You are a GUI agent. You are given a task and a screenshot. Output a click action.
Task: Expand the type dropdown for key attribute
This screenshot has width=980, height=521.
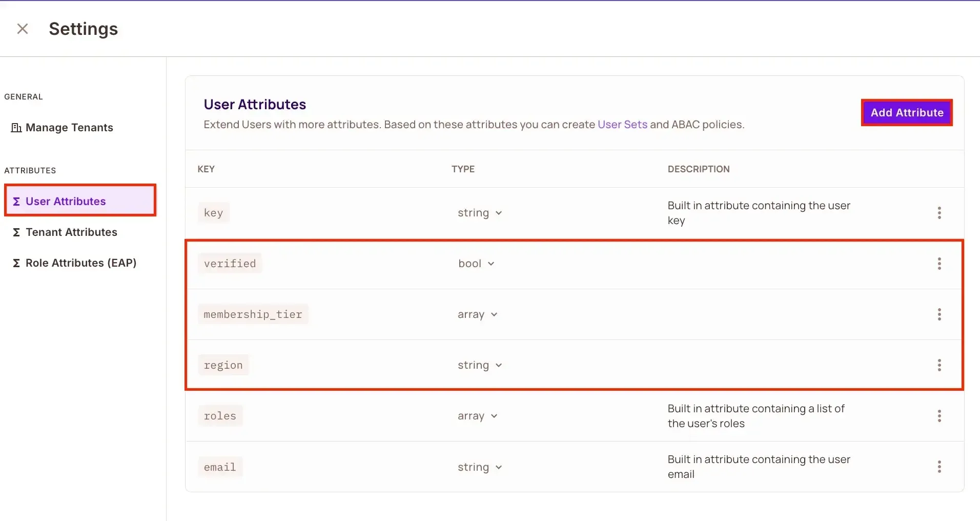(x=479, y=213)
